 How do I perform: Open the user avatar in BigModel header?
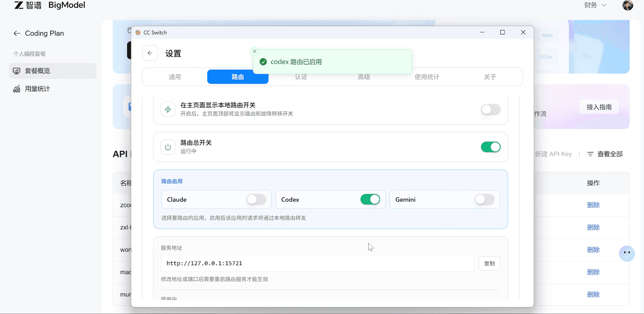628,5
